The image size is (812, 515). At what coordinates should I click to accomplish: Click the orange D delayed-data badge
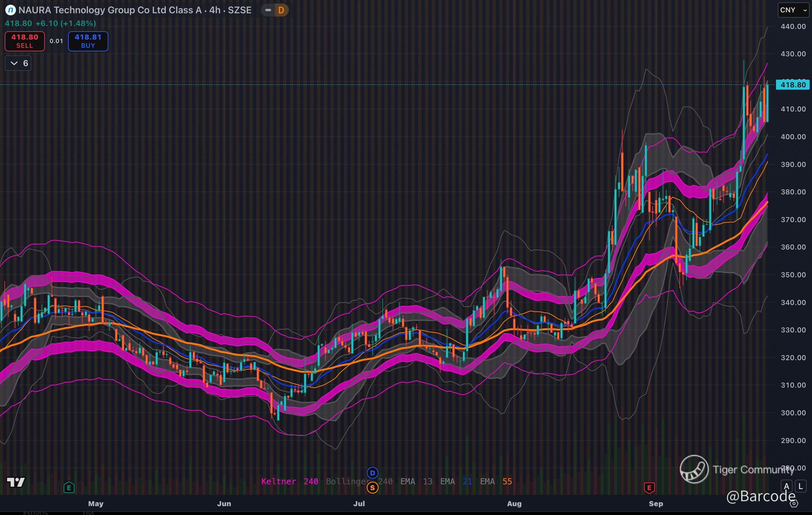click(x=281, y=10)
